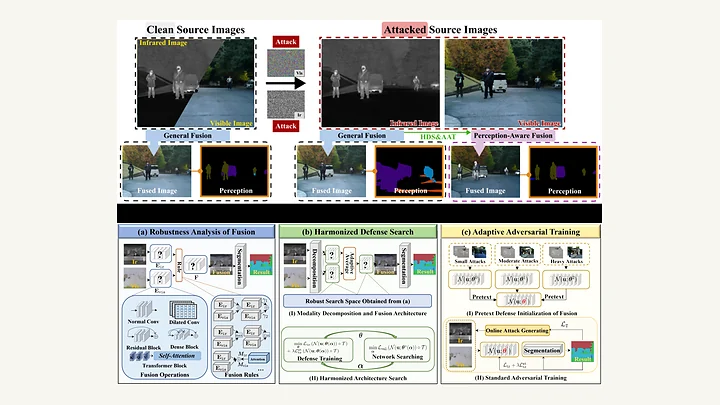Click "(I) Pretext Defense Initialization of Fusion" caption
Viewport: 720px width, 405px height.
[521, 313]
